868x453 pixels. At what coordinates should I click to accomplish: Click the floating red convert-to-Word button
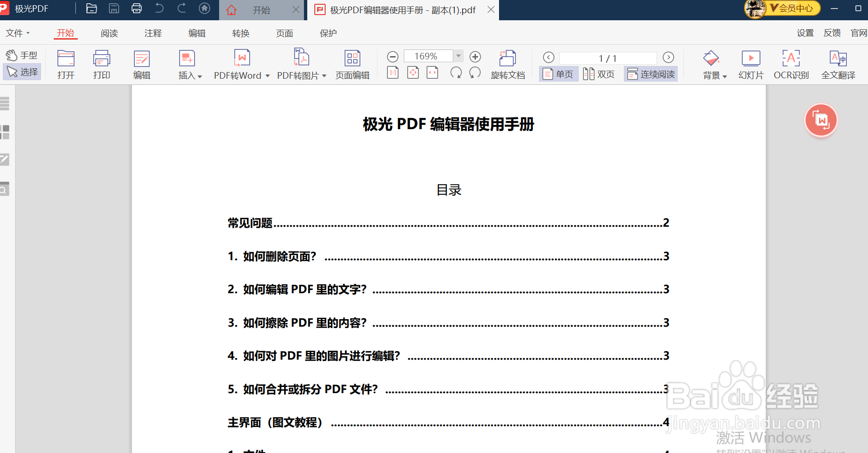pyautogui.click(x=821, y=121)
